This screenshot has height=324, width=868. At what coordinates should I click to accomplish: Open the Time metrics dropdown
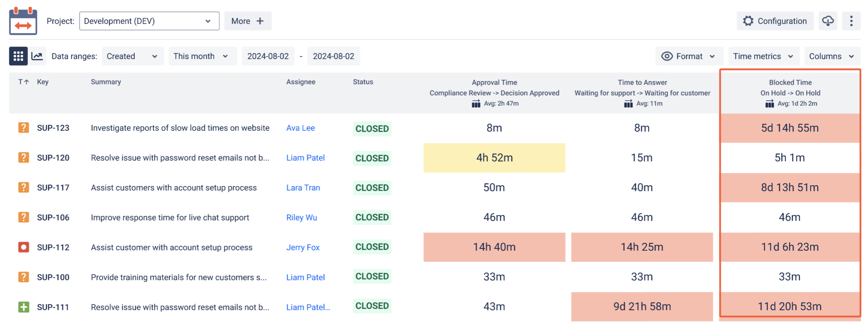(x=764, y=56)
